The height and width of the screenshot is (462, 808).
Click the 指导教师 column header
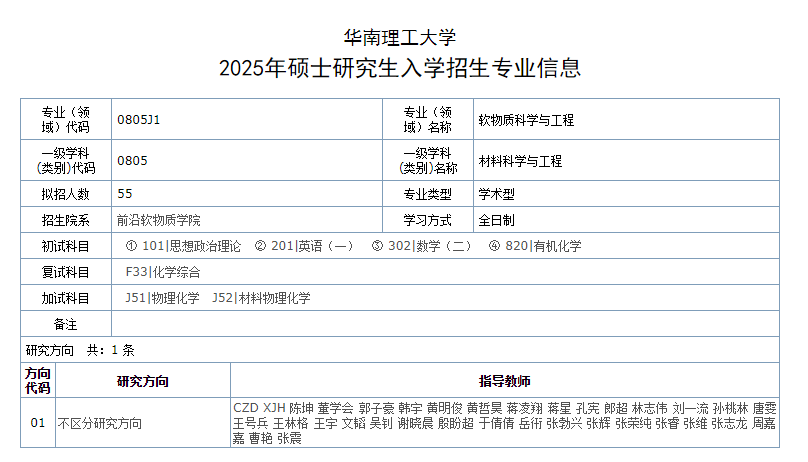point(504,381)
